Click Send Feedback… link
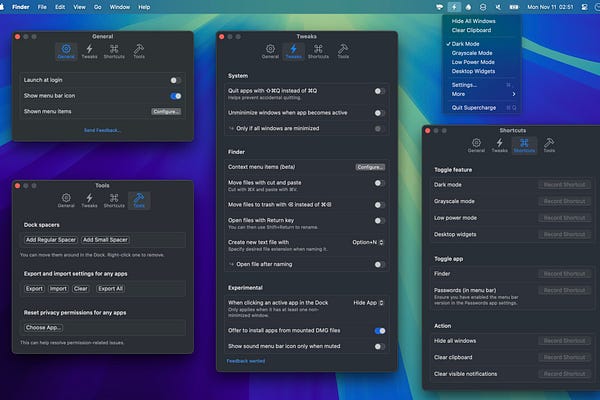 click(102, 131)
